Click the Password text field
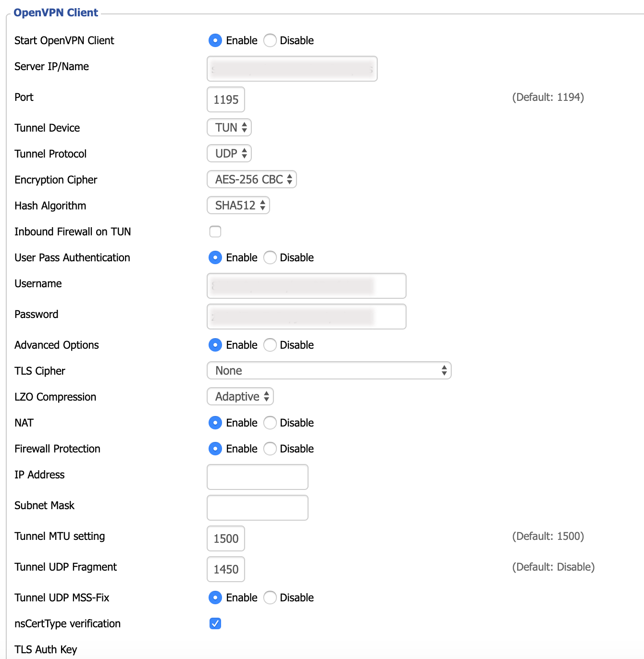The image size is (644, 659). click(306, 317)
